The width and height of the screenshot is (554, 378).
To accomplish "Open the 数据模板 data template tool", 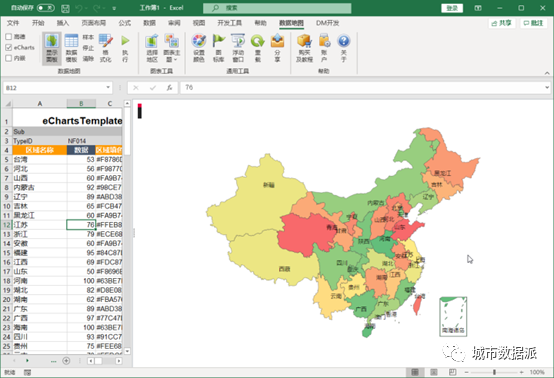I will [71, 48].
